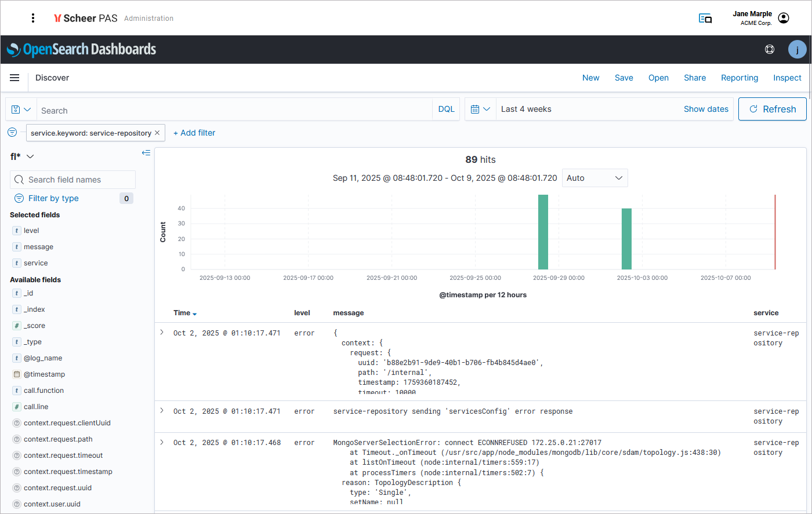Open the Jane Marple profile icon
The height and width of the screenshot is (514, 812).
[x=784, y=18]
